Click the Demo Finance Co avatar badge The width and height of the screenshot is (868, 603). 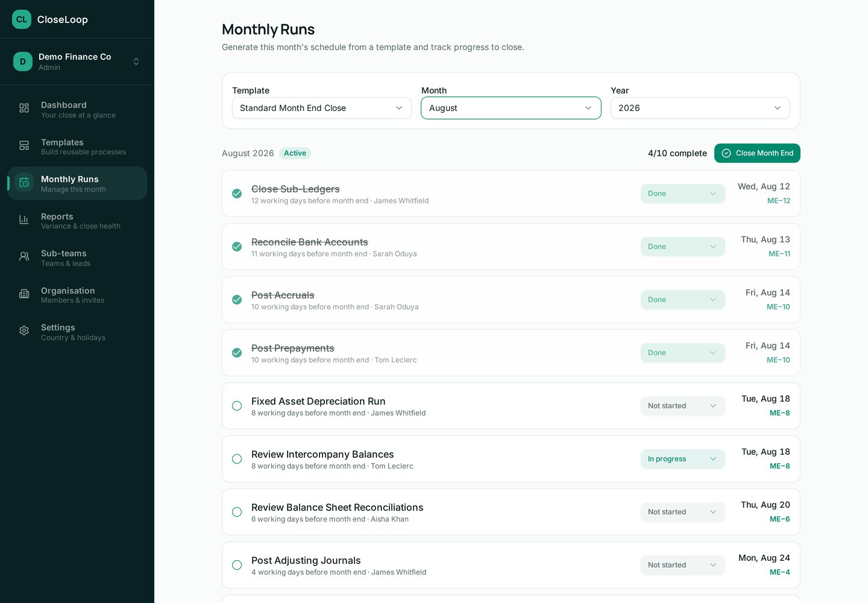pyautogui.click(x=23, y=62)
